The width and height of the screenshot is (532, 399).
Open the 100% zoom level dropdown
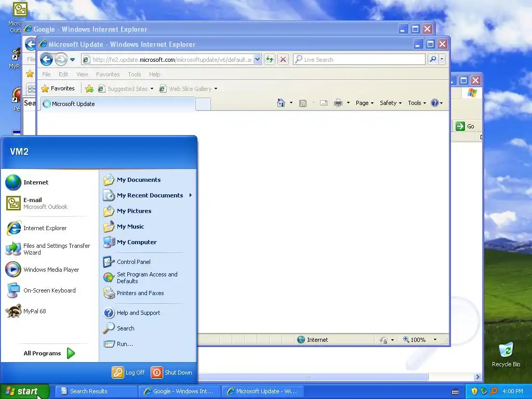(435, 340)
